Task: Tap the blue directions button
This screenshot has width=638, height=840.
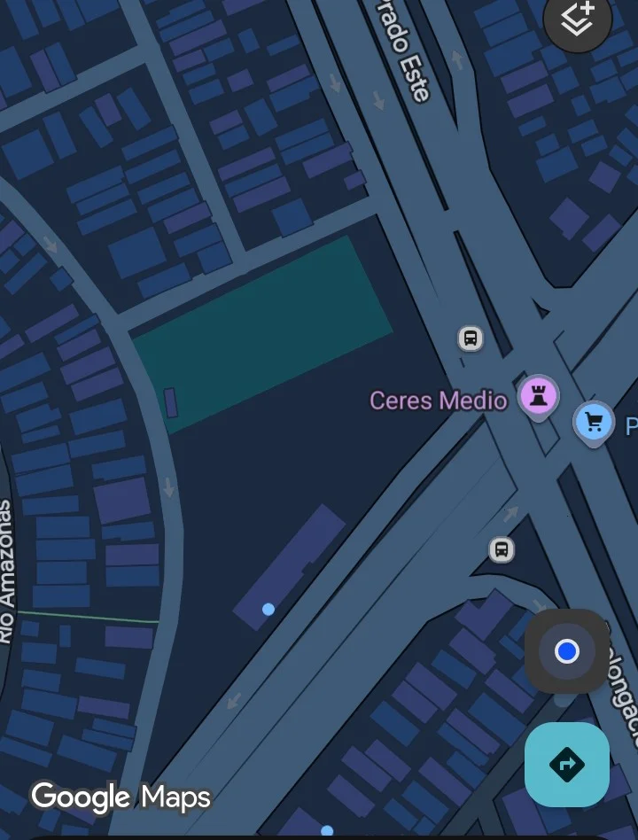Action: pyautogui.click(x=567, y=764)
